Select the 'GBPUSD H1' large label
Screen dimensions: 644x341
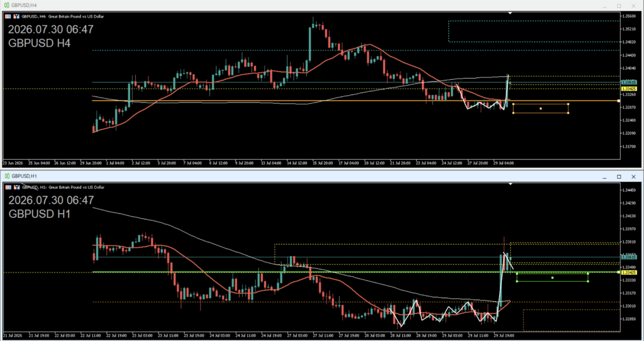(39, 214)
